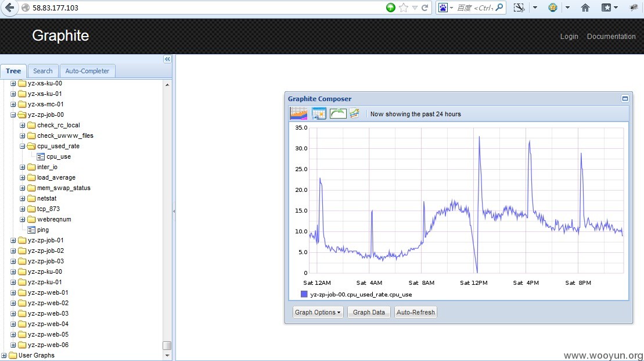Select the yz-zp-job-02 tree item

46,251
